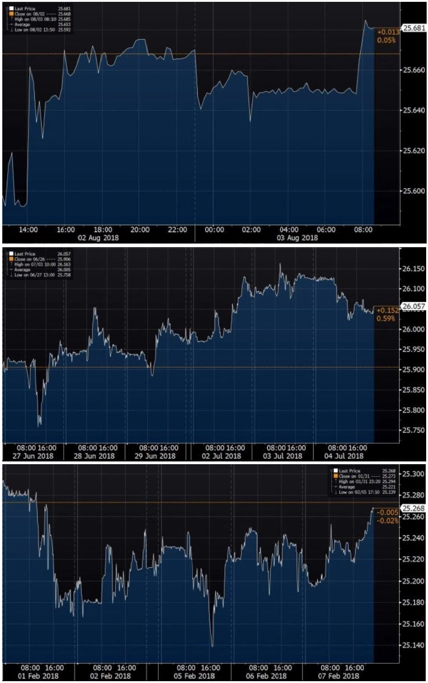This screenshot has height=683, width=428.
Task: Click +0.013 change label on top chart
Action: click(387, 32)
